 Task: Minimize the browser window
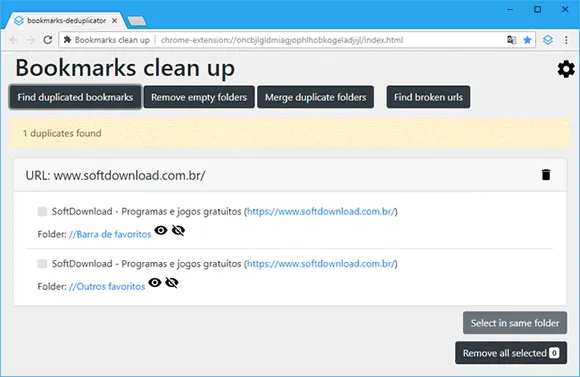coord(510,9)
